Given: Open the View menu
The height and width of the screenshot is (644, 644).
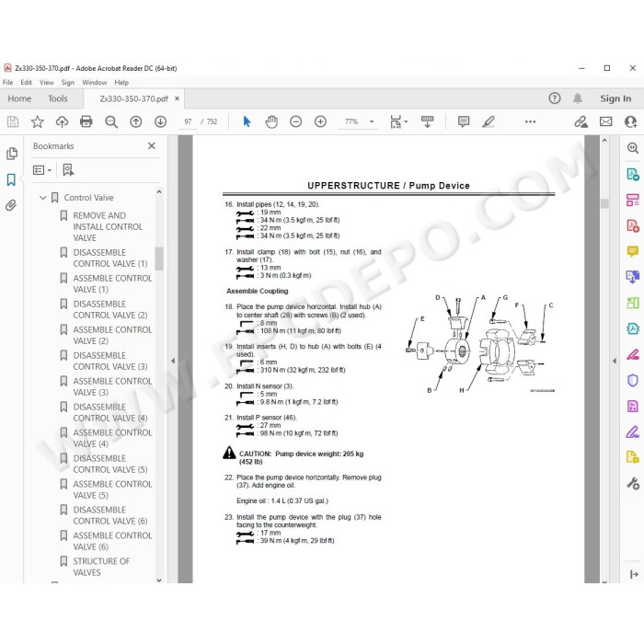Looking at the screenshot, I should tap(46, 82).
